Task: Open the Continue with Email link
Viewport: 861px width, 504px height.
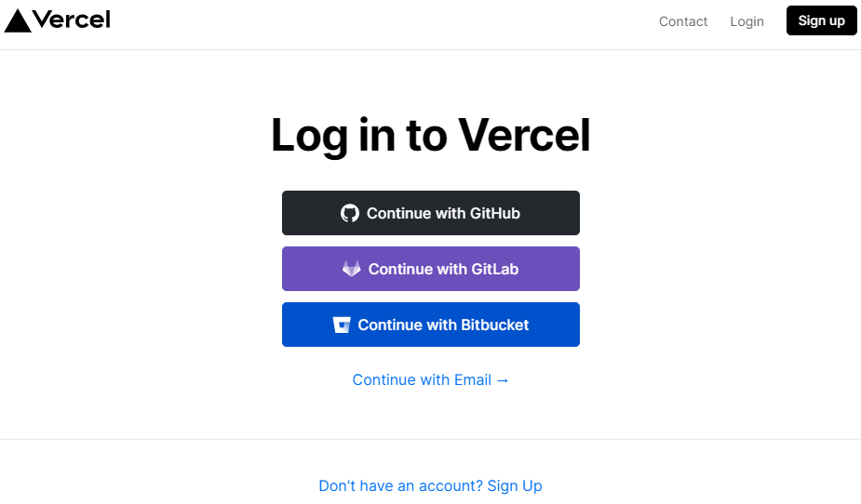Action: (430, 380)
